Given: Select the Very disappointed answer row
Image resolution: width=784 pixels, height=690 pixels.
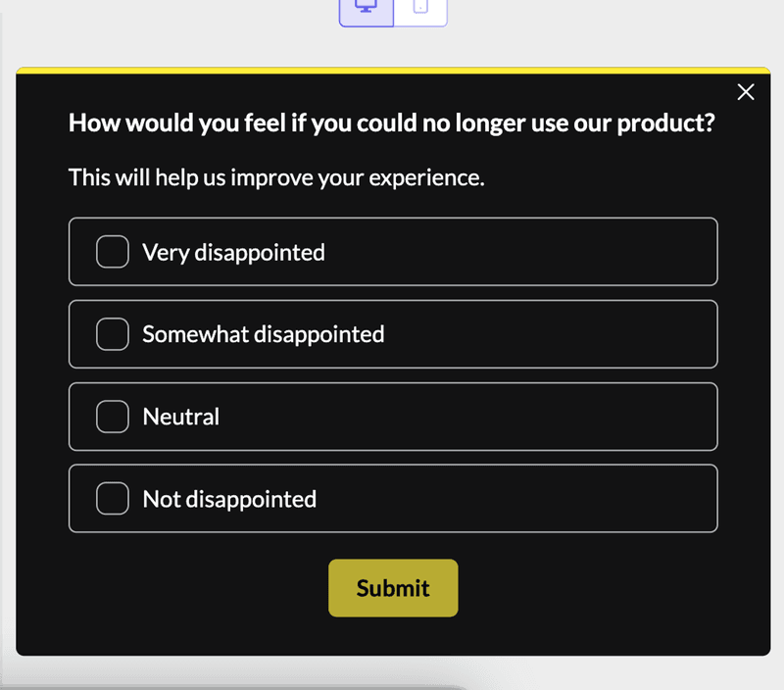Looking at the screenshot, I should (392, 252).
